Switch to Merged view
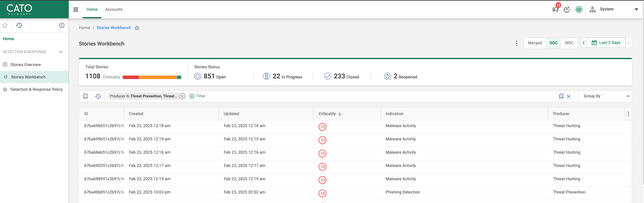This screenshot has height=203, width=644. click(x=535, y=43)
